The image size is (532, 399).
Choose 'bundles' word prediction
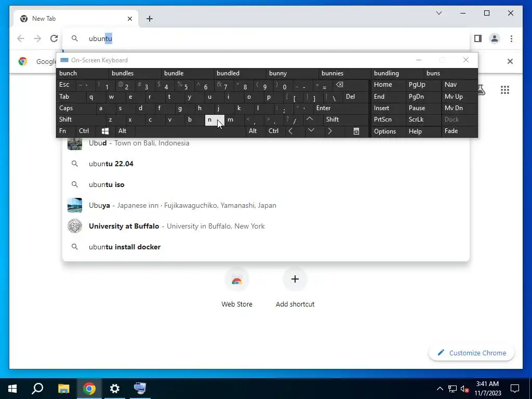[x=135, y=73]
